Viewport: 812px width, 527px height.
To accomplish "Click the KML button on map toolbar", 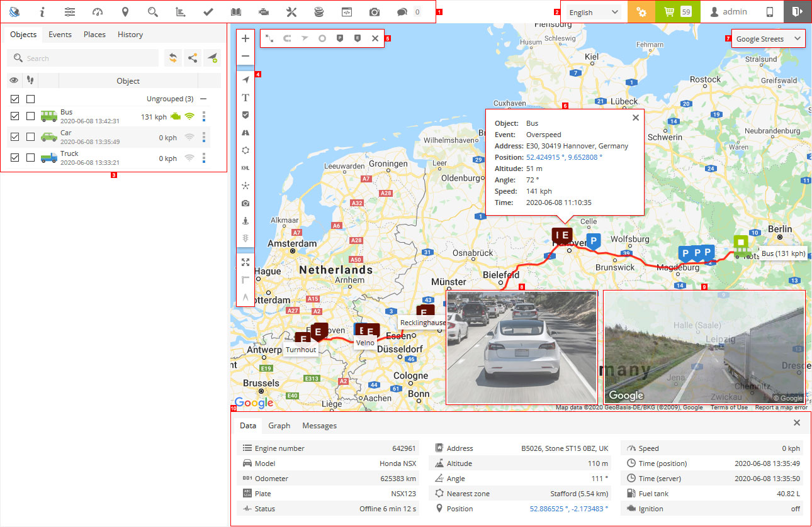I will (245, 168).
